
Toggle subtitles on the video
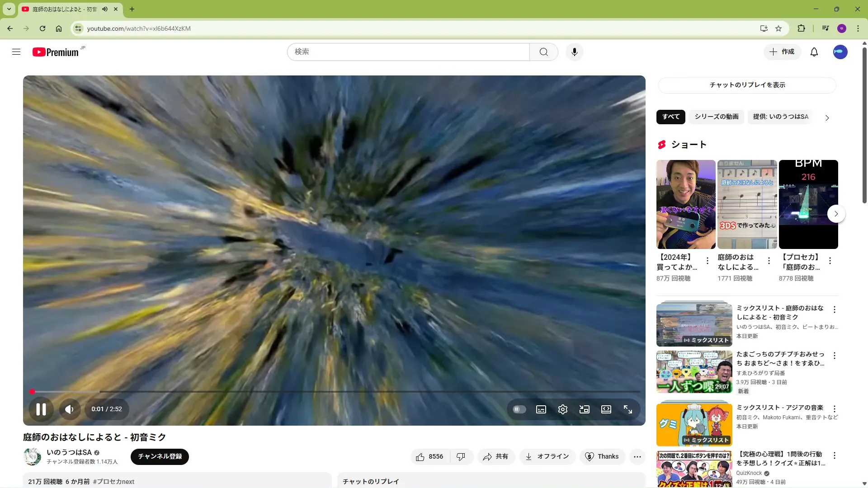click(x=541, y=409)
